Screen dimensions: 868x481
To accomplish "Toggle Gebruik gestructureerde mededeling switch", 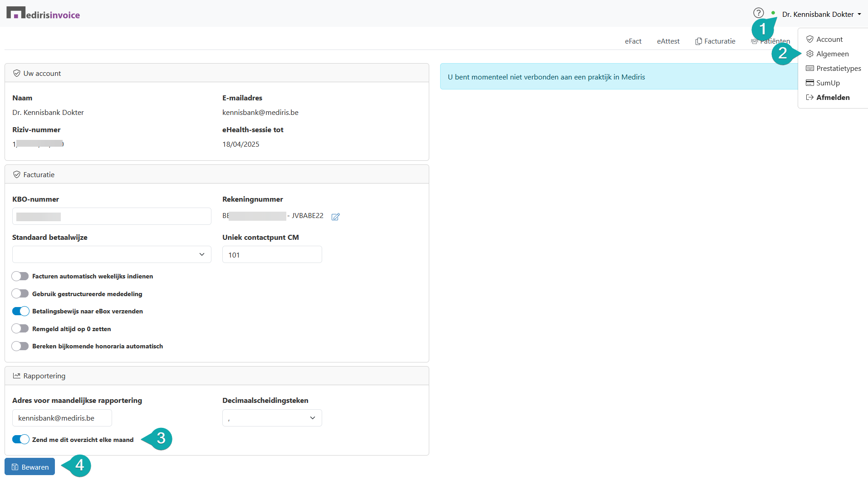I will 20,294.
